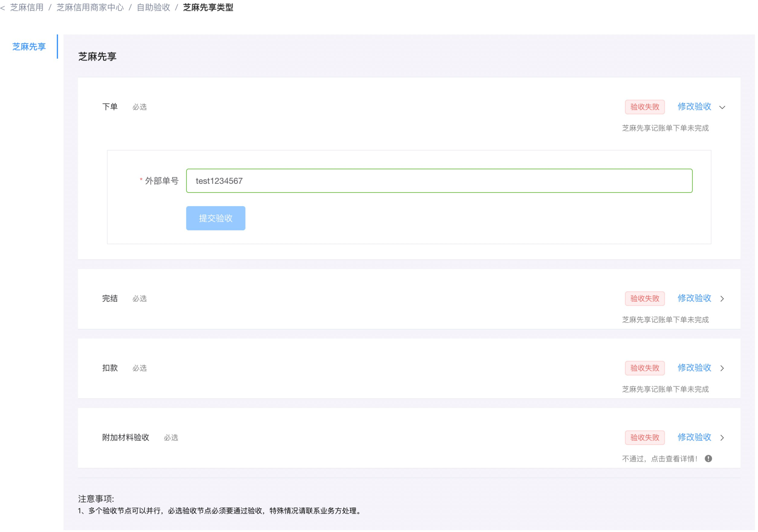Click 必选 label next to 附加材料验收
The height and width of the screenshot is (532, 758).
click(x=171, y=438)
